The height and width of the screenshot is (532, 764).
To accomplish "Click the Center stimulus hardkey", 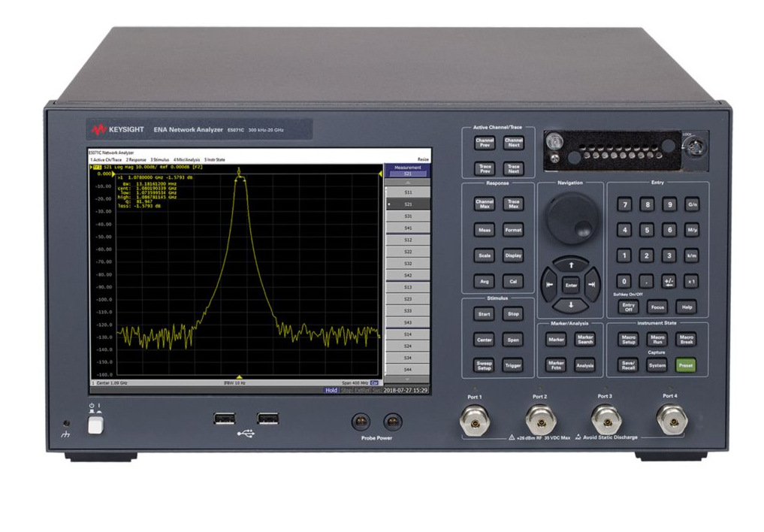I will tap(485, 340).
